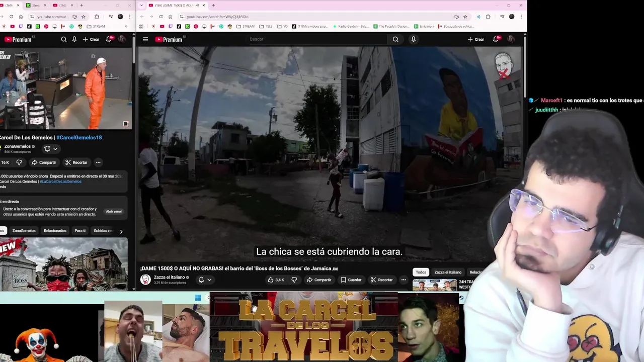Bookmark this page with star in right browser
The image size is (644, 362).
[x=465, y=17]
